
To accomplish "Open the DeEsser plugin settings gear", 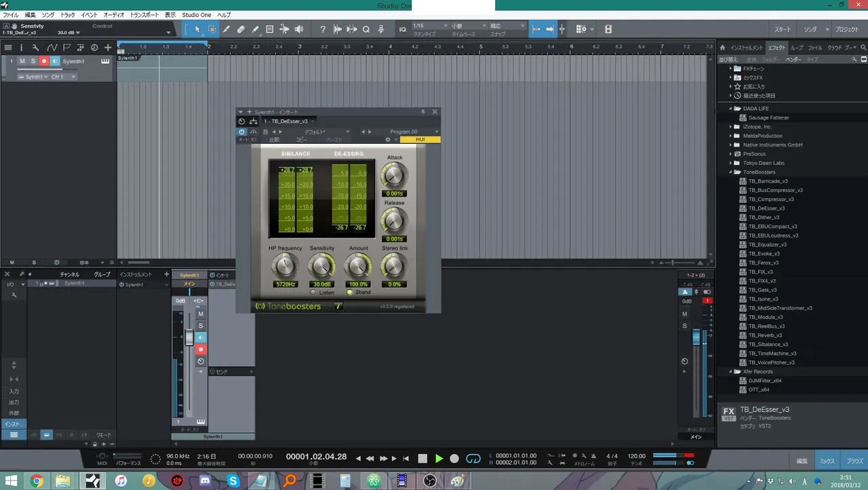I will pos(388,140).
